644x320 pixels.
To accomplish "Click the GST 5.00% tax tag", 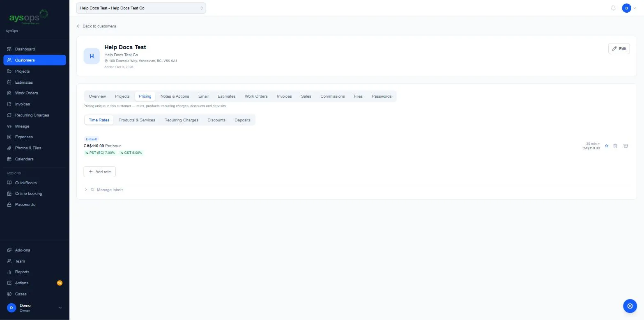I will click(x=131, y=153).
